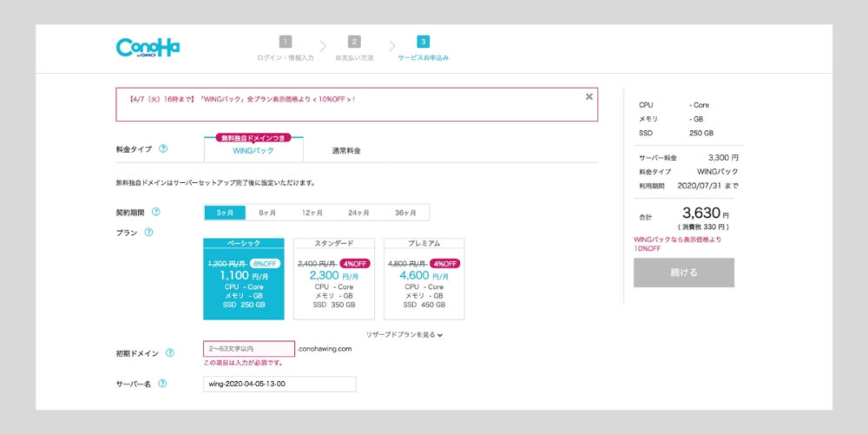Click the 無料独自ドメインつき badge
The width and height of the screenshot is (868, 434).
[253, 138]
